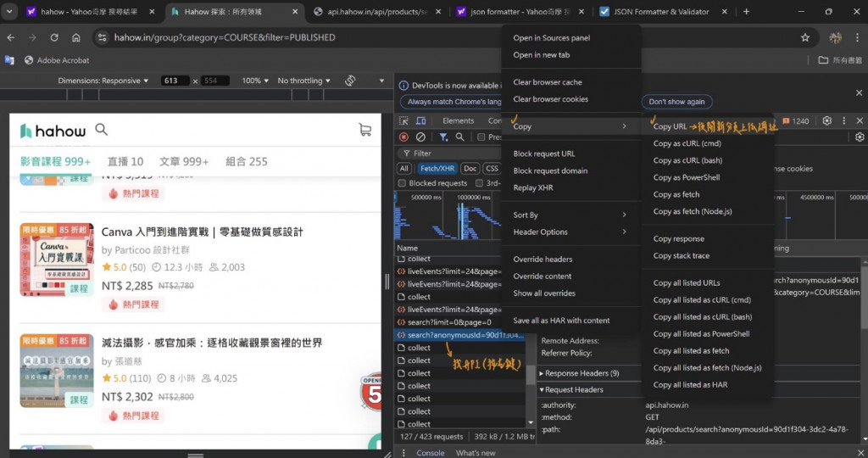The width and height of the screenshot is (868, 458).
Task: Click the 1240 issues counter
Action: [x=795, y=120]
